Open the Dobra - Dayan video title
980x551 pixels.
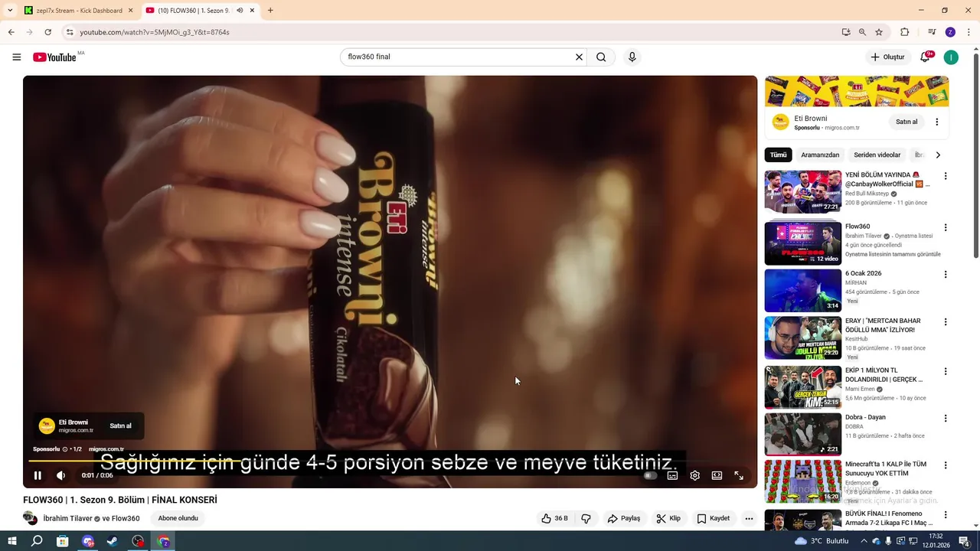tap(865, 417)
